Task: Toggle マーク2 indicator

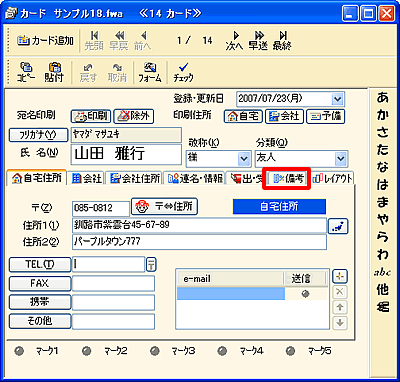Action: pos(87,351)
